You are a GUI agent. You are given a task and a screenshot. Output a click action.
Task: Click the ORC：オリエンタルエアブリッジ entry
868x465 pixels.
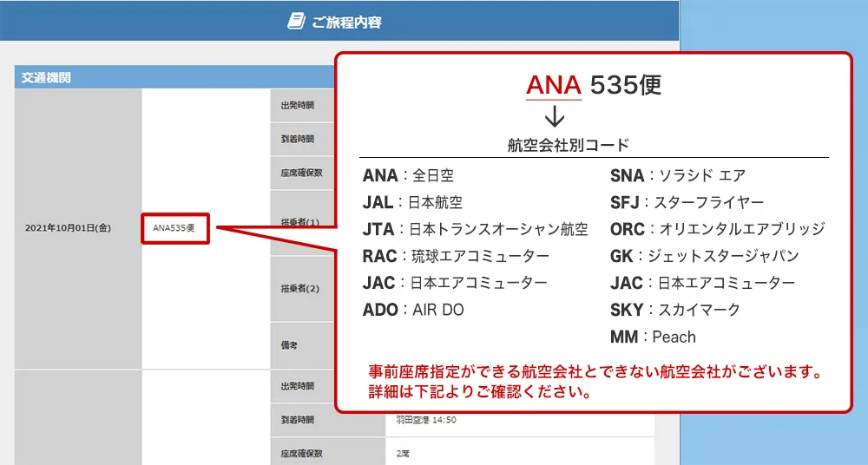pos(718,229)
